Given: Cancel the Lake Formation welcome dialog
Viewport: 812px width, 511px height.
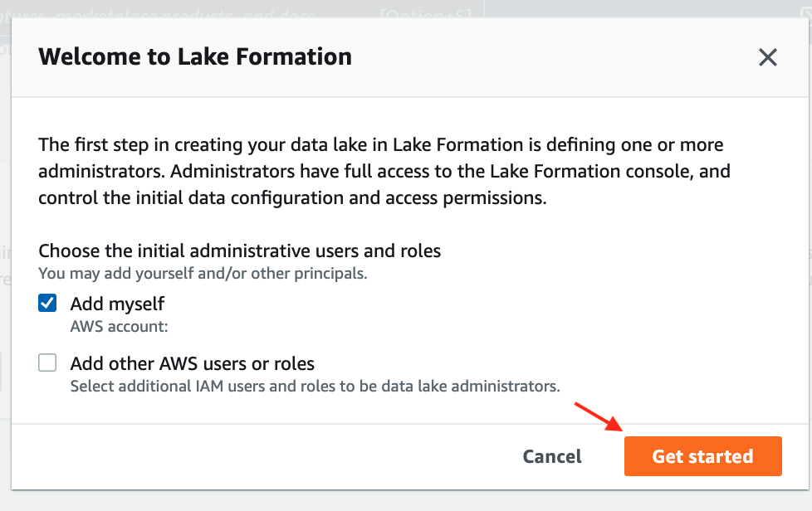Looking at the screenshot, I should click(x=552, y=456).
